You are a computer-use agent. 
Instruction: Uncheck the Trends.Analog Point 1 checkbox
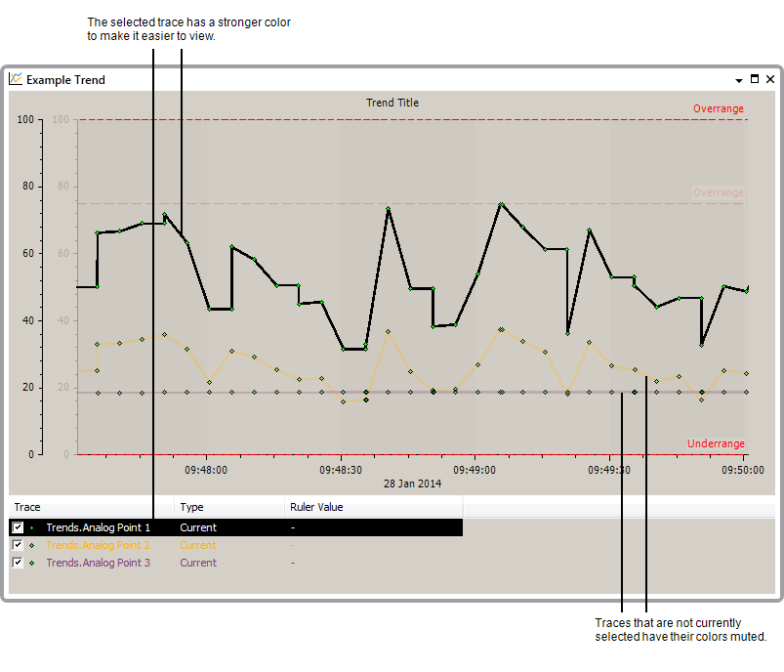click(18, 527)
